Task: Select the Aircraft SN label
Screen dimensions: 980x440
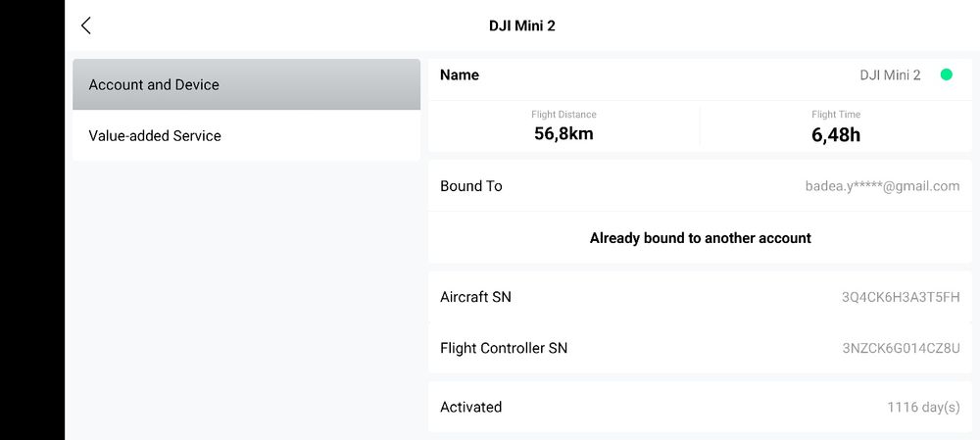Action: point(475,297)
